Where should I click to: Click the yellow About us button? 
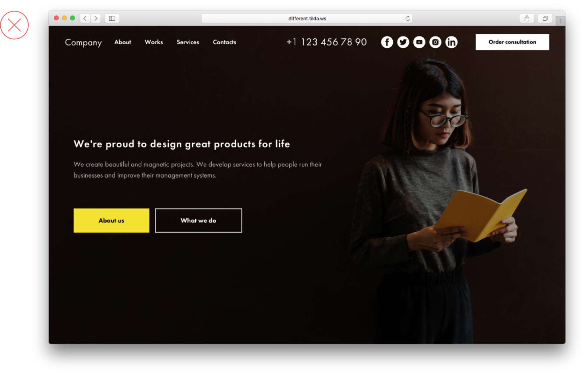point(111,220)
